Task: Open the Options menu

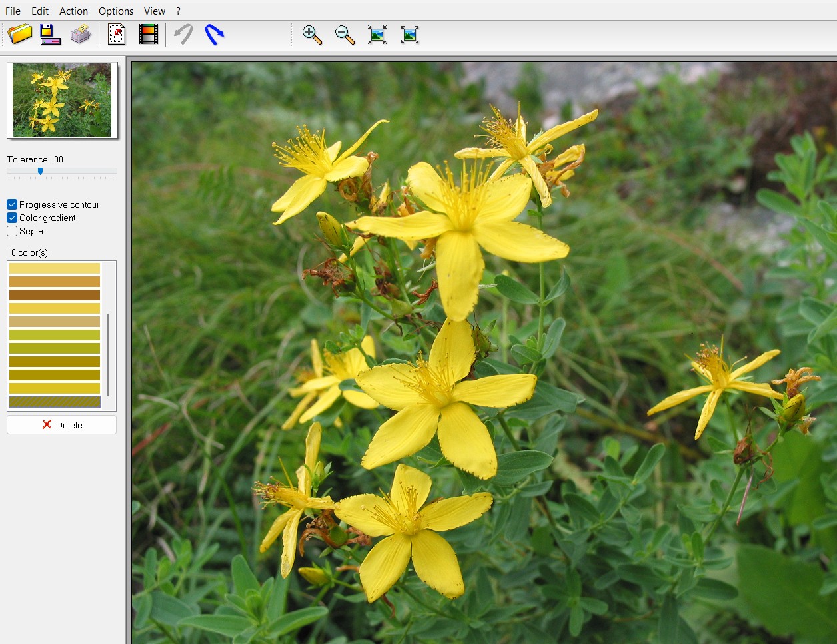Action: pyautogui.click(x=116, y=11)
